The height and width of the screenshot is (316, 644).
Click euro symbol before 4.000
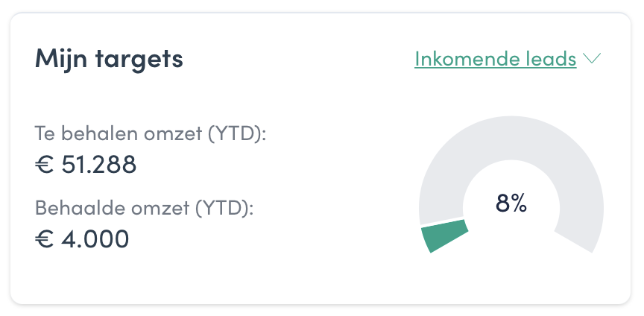click(x=45, y=239)
